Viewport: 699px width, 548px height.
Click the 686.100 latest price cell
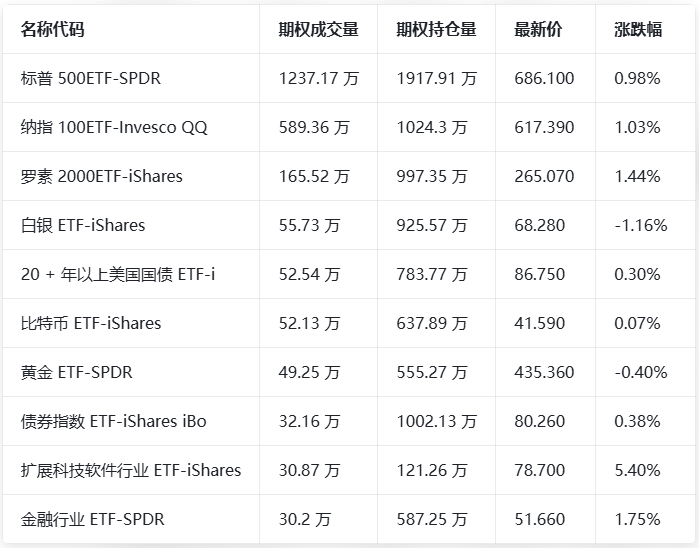pyautogui.click(x=544, y=78)
